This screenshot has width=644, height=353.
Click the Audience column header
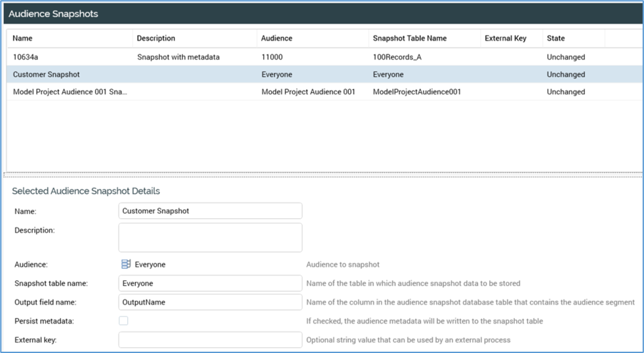[277, 39]
